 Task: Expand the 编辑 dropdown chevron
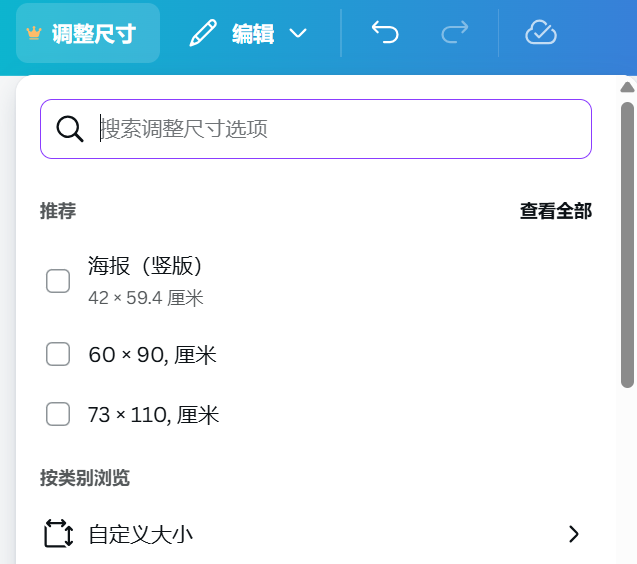pyautogui.click(x=298, y=34)
